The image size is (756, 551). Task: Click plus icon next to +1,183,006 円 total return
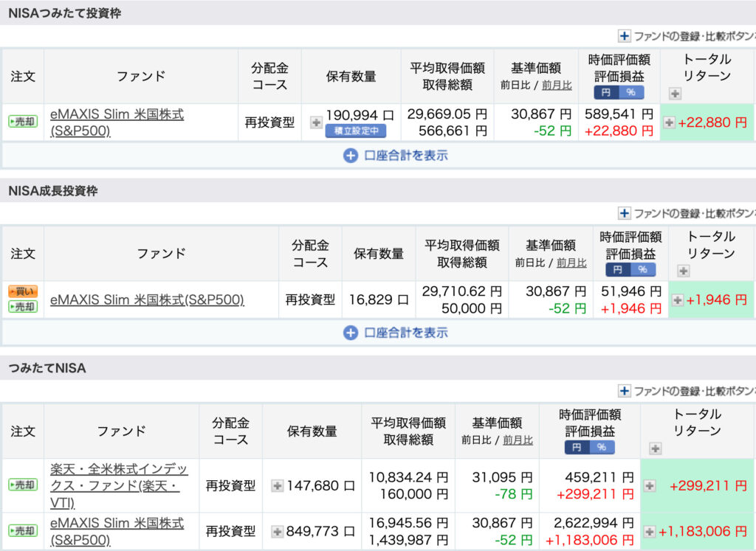coord(650,531)
